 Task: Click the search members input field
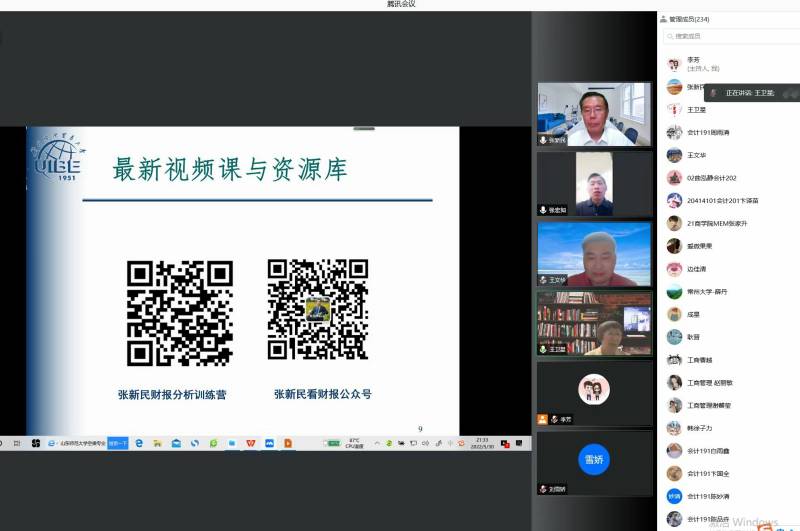tap(731, 36)
